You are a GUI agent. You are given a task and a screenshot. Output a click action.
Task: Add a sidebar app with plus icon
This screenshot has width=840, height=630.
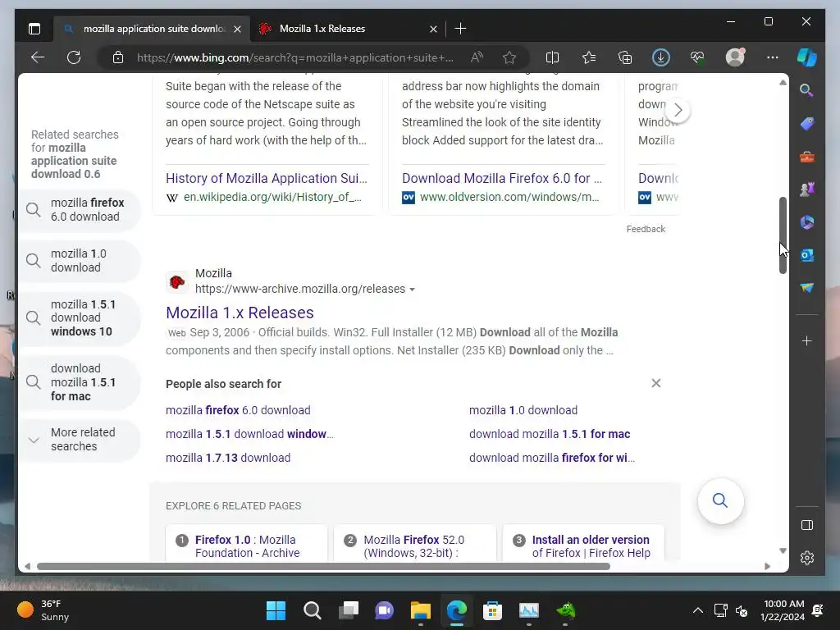click(x=807, y=340)
